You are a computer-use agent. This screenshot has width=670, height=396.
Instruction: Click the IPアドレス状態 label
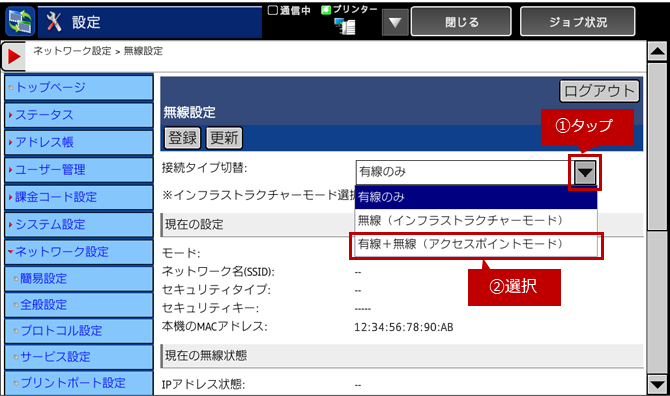[203, 385]
